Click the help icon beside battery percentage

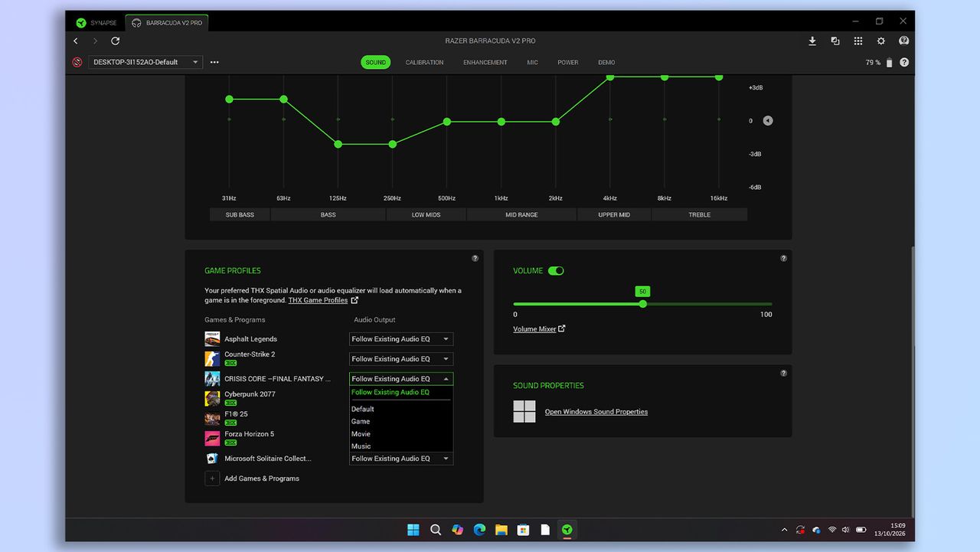pos(904,62)
